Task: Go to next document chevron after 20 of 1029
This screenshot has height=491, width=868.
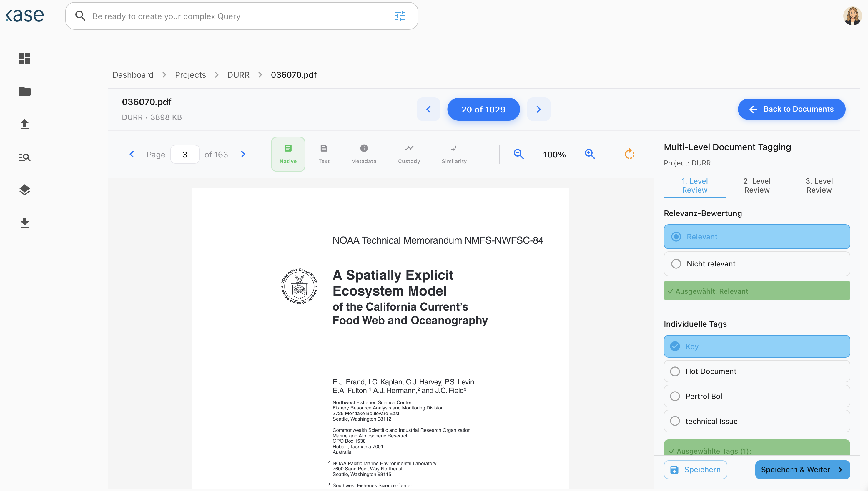Action: pos(538,109)
